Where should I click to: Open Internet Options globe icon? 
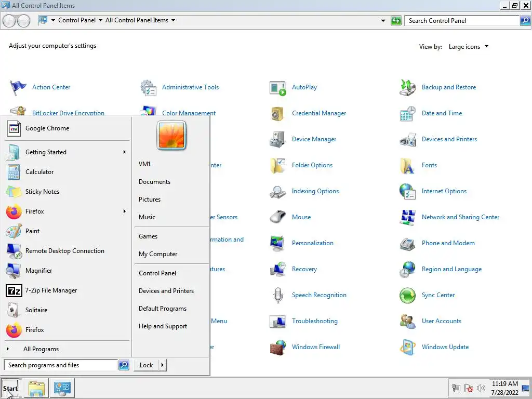(x=407, y=191)
